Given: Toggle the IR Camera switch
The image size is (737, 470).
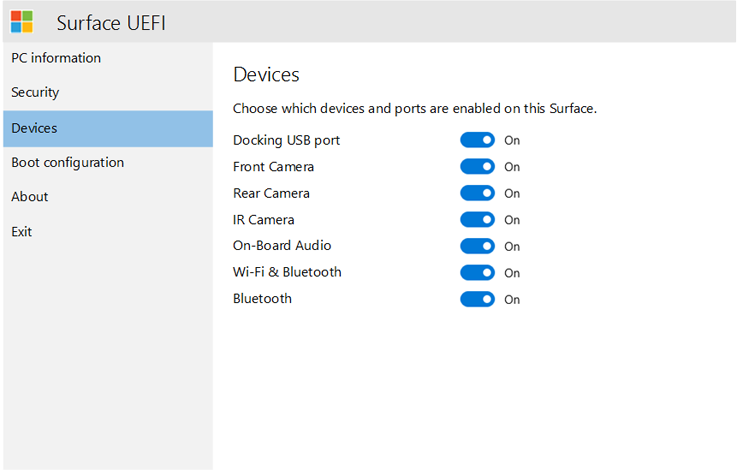Looking at the screenshot, I should click(477, 220).
